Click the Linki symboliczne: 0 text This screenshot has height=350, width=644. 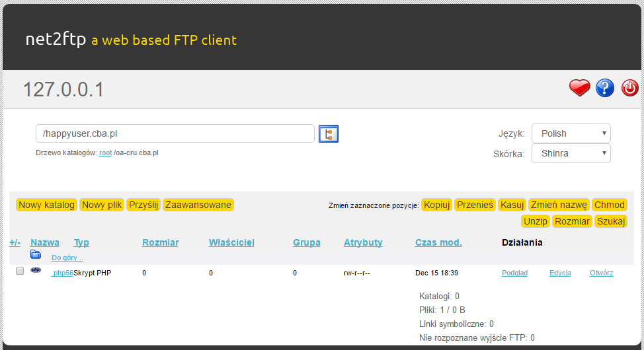coord(456,324)
